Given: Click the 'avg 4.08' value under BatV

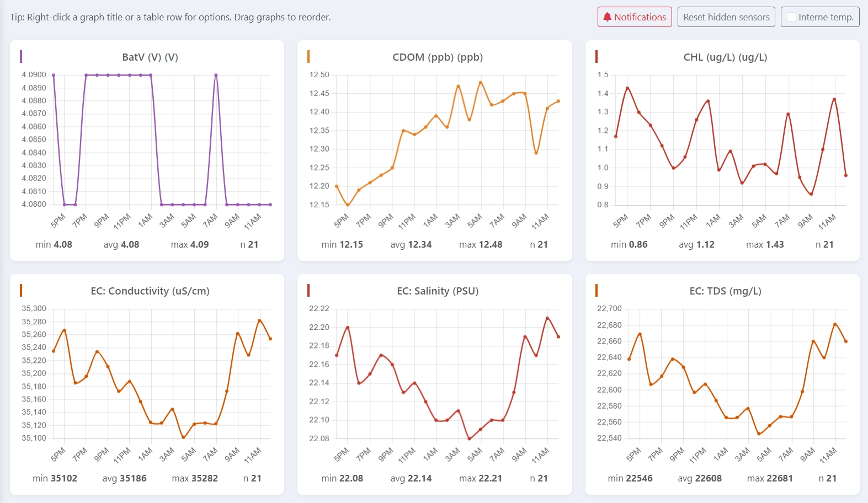Looking at the screenshot, I should 121,244.
